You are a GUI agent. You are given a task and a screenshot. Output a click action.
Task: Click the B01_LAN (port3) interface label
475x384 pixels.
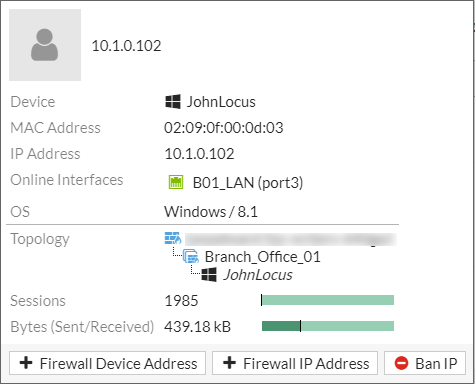click(248, 183)
